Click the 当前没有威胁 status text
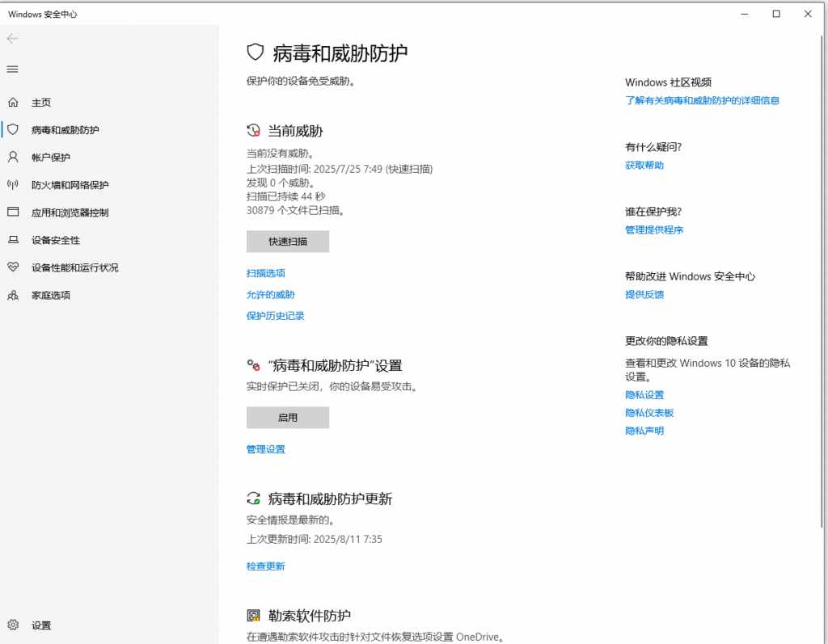 click(281, 153)
